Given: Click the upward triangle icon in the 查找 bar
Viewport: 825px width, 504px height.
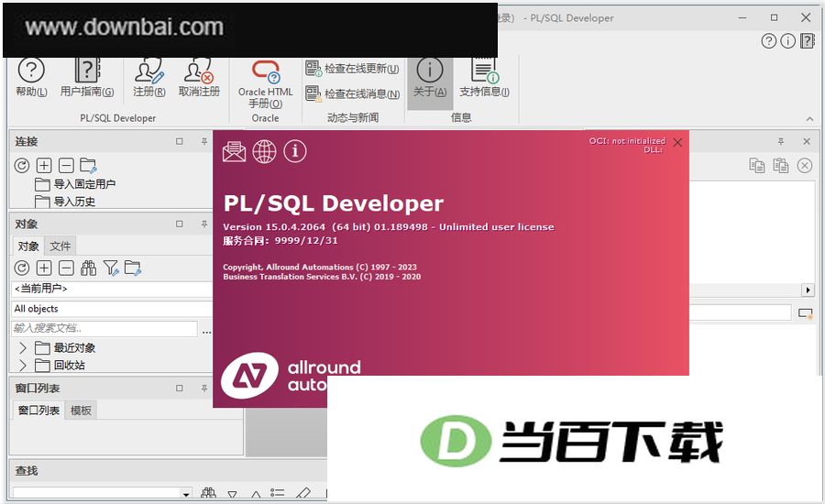Looking at the screenshot, I should tap(256, 495).
